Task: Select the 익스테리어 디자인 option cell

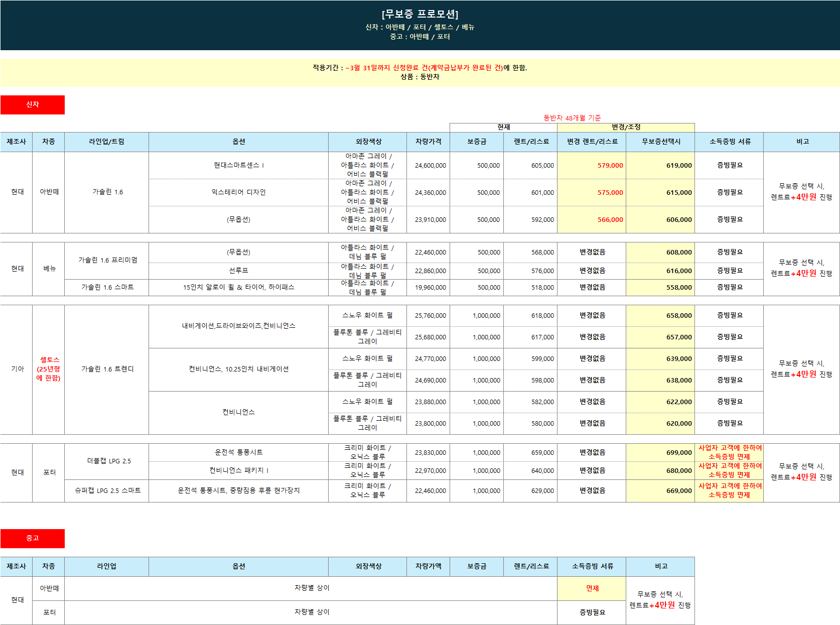Action: coord(238,192)
